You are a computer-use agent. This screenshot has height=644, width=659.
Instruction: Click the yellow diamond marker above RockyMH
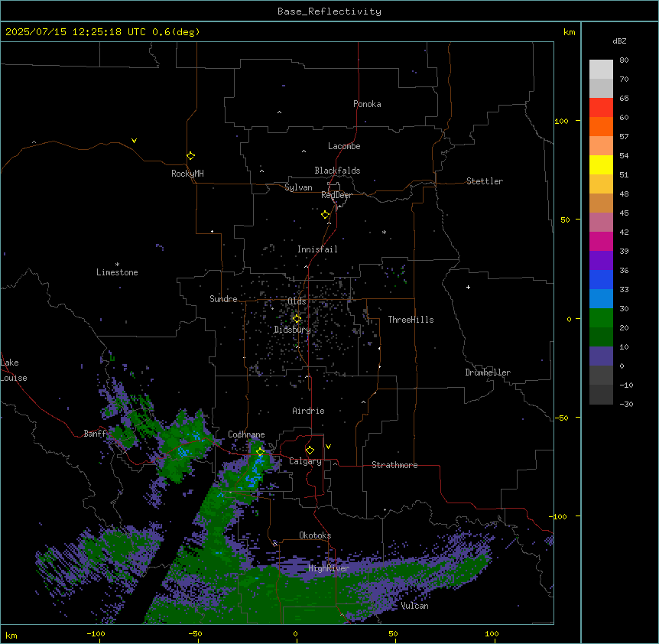coord(190,156)
